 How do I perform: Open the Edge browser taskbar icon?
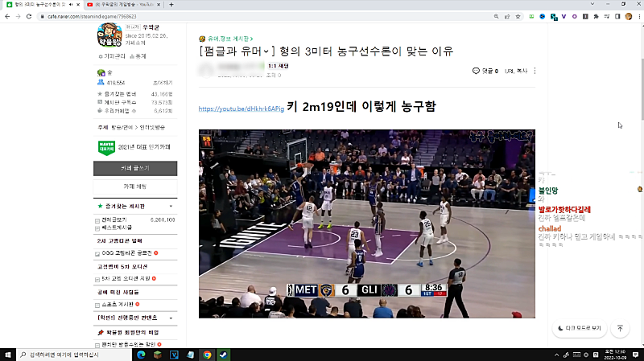click(141, 354)
